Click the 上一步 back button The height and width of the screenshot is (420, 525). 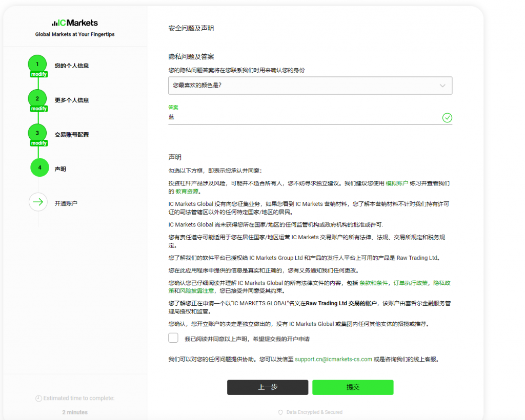coord(268,387)
